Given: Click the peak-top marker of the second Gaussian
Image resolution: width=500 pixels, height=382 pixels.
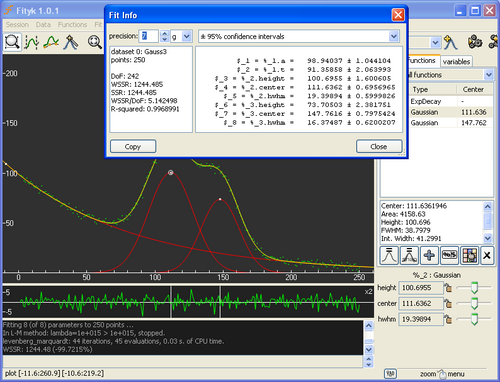Looking at the screenshot, I should pos(220,199).
